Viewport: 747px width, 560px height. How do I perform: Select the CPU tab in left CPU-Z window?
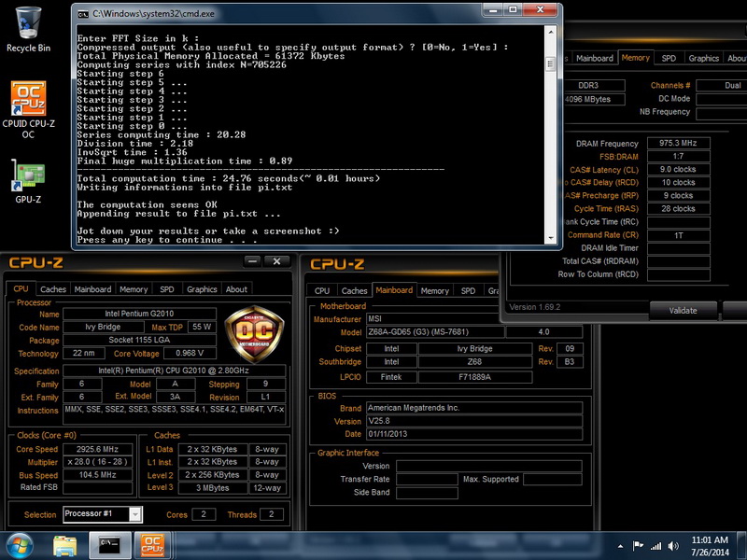[21, 289]
